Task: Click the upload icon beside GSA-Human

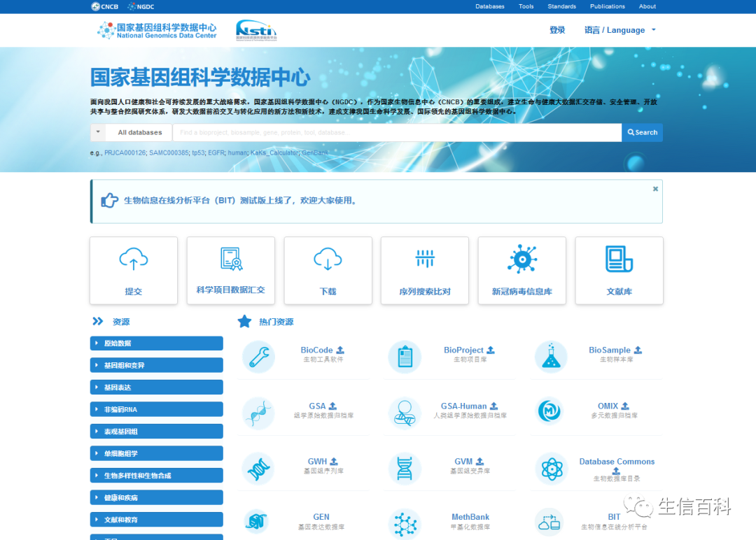Action: coord(493,406)
